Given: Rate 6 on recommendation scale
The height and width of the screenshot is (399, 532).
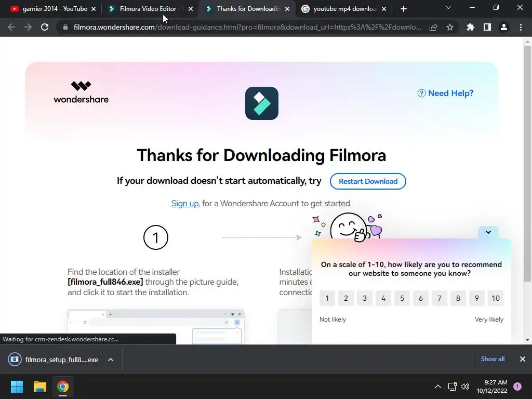Looking at the screenshot, I should click(x=420, y=298).
